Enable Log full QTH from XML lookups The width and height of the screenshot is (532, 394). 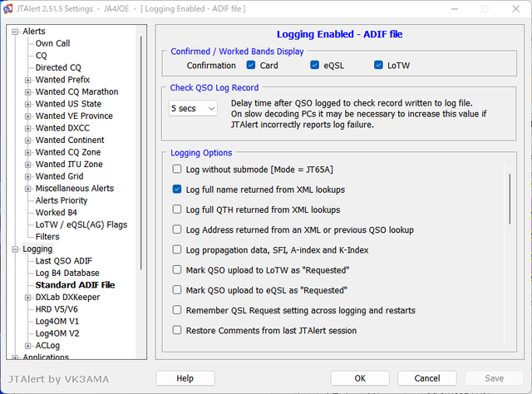177,209
